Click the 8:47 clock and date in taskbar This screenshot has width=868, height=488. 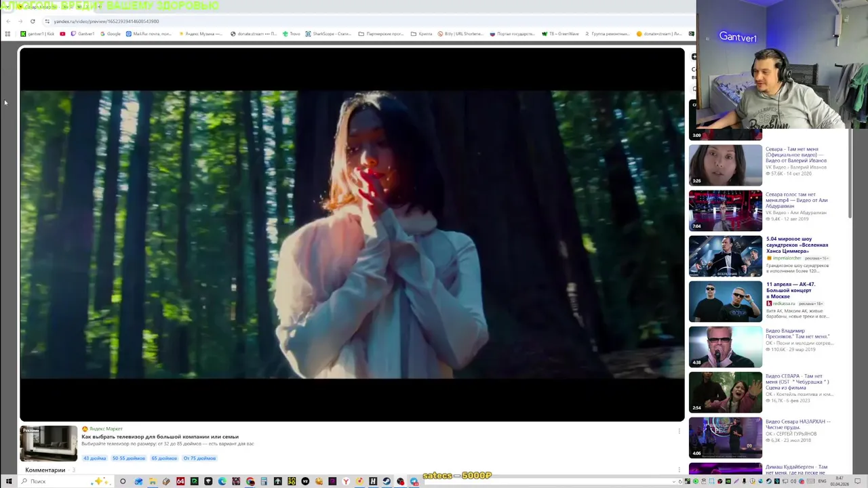840,481
